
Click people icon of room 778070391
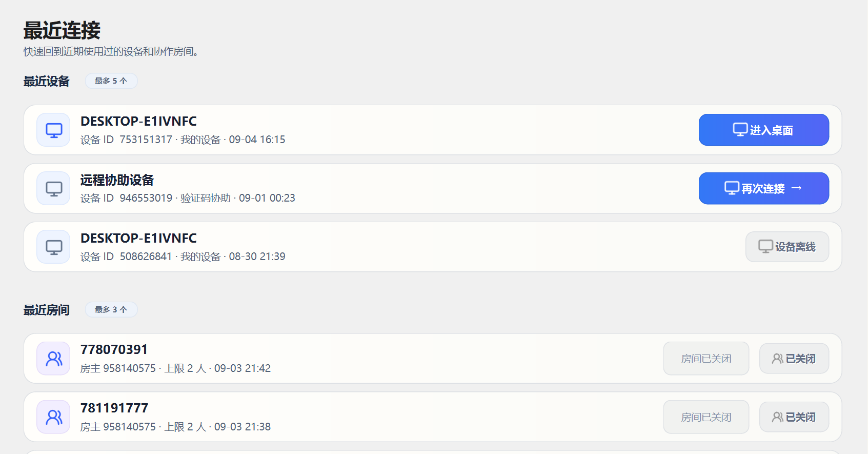[x=53, y=359]
